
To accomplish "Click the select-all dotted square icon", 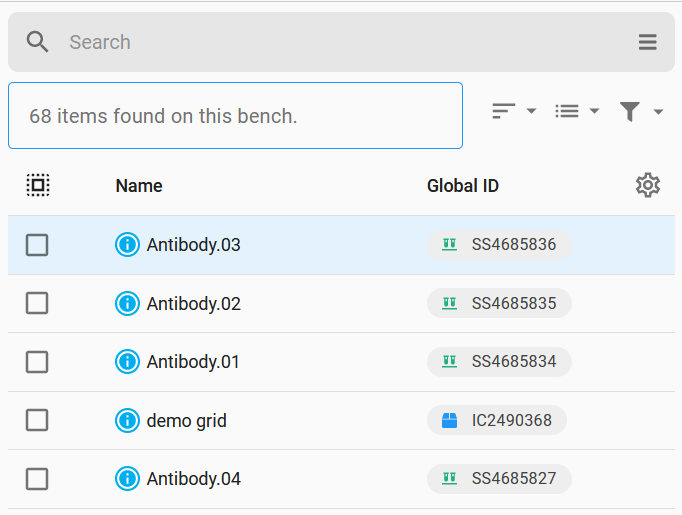I will (x=38, y=185).
